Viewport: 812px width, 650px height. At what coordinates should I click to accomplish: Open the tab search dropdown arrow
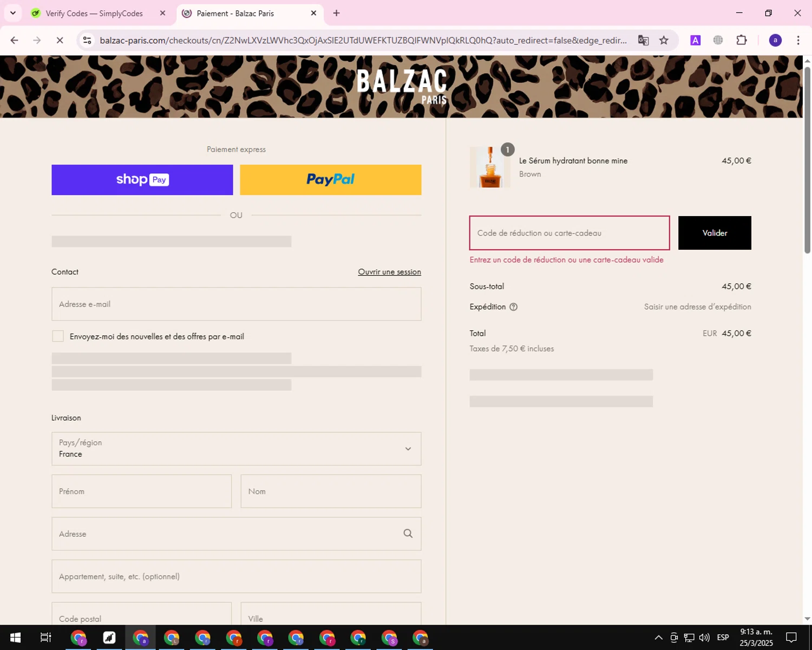point(13,13)
